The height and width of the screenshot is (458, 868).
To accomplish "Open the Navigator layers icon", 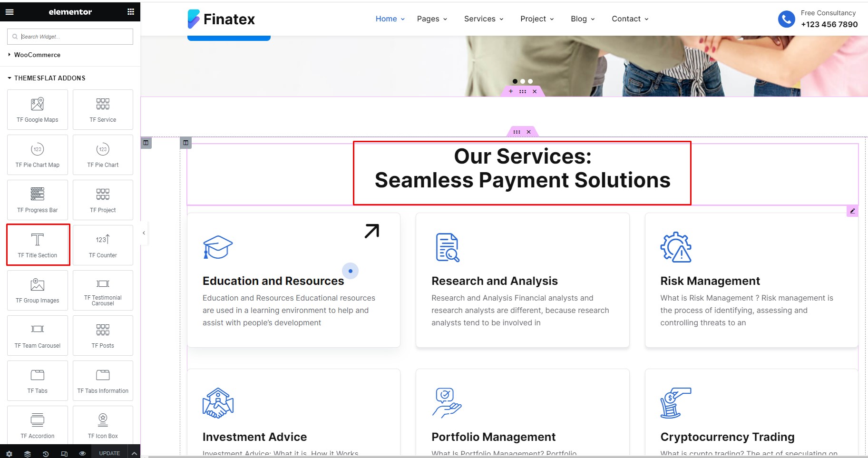I will 28,454.
